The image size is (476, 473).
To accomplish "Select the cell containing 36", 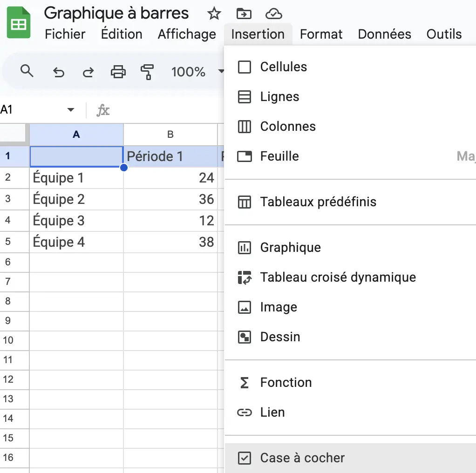I will (x=170, y=199).
